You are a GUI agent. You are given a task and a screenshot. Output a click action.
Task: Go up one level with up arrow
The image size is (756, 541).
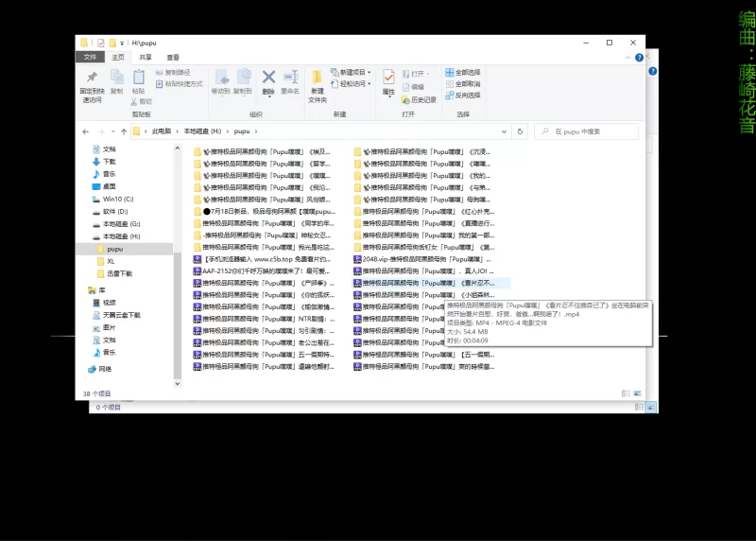[124, 131]
